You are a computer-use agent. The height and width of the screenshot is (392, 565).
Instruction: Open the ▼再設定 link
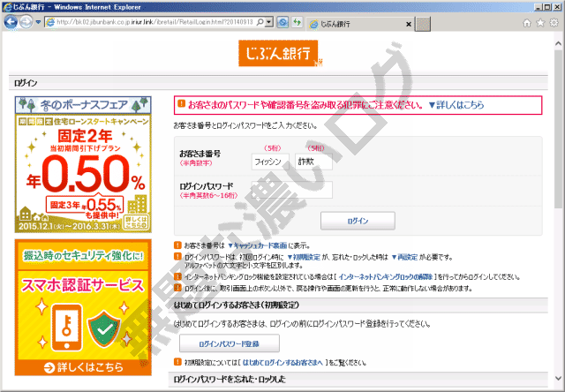tap(404, 257)
